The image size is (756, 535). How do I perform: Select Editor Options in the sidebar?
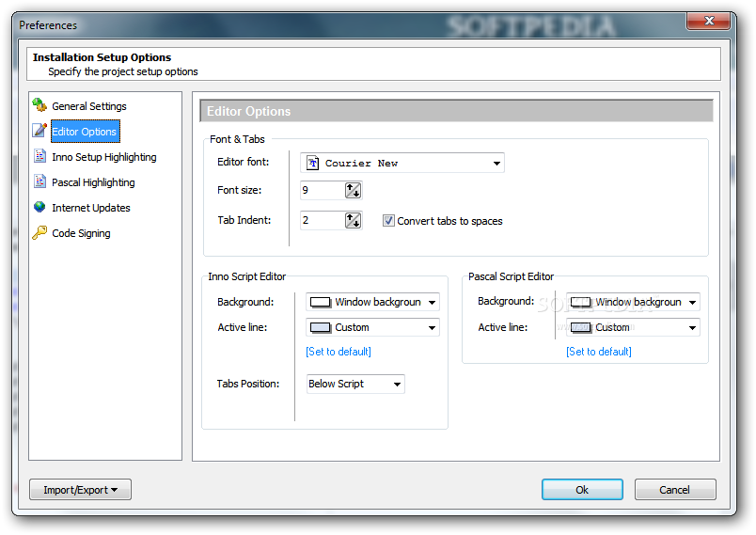point(85,132)
